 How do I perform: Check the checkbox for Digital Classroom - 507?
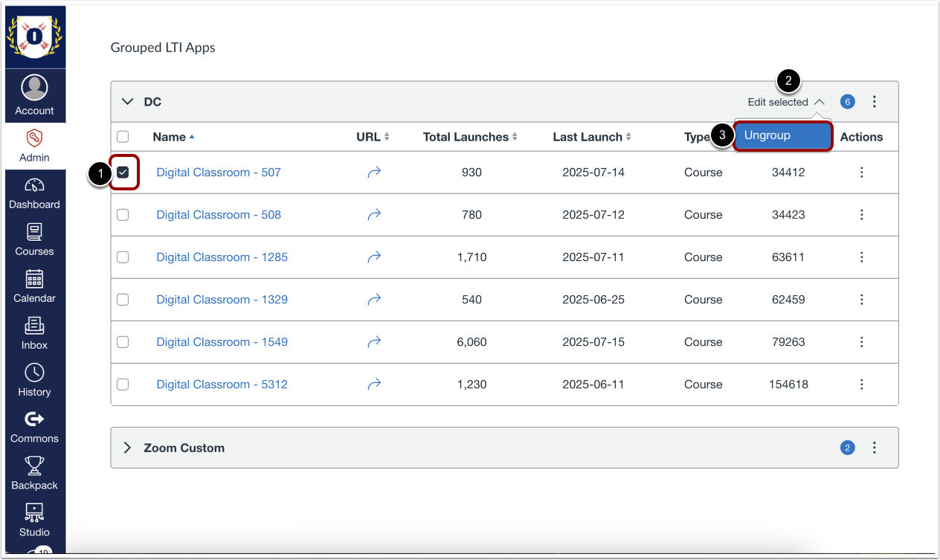click(x=123, y=172)
